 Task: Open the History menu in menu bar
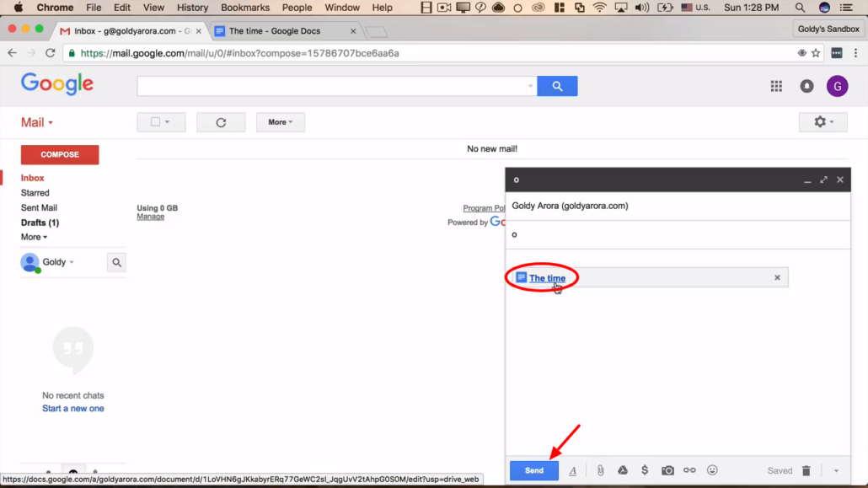(x=192, y=8)
